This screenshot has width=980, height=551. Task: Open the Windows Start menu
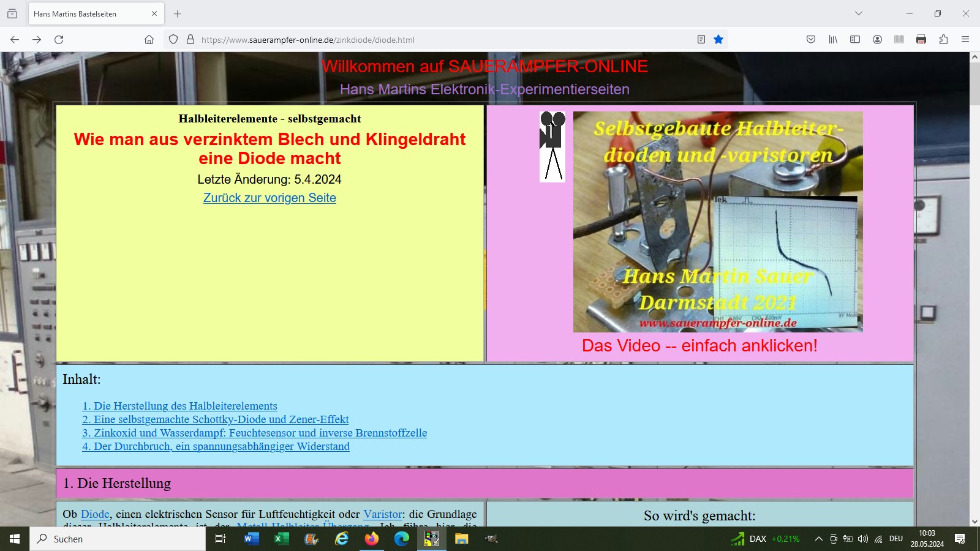pyautogui.click(x=15, y=539)
